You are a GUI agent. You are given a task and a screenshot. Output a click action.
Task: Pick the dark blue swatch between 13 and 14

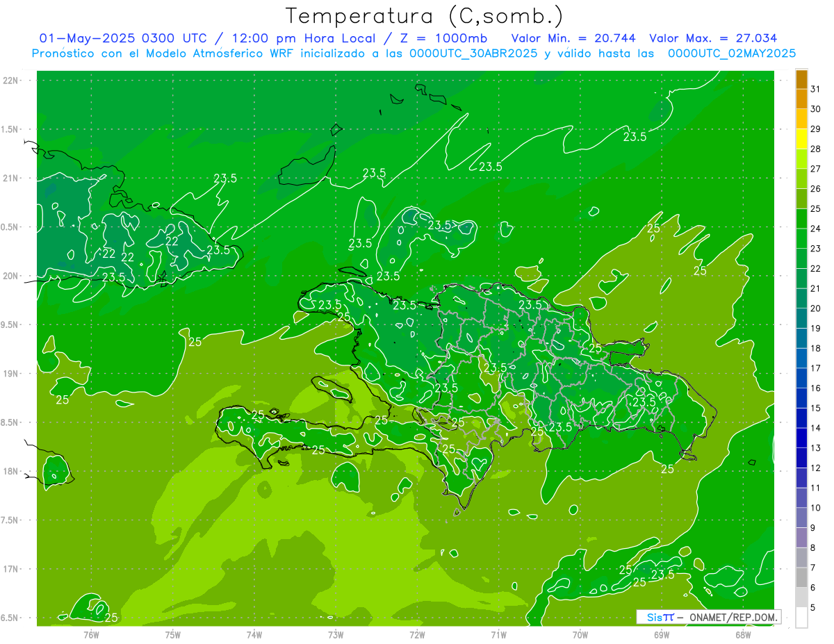801,438
